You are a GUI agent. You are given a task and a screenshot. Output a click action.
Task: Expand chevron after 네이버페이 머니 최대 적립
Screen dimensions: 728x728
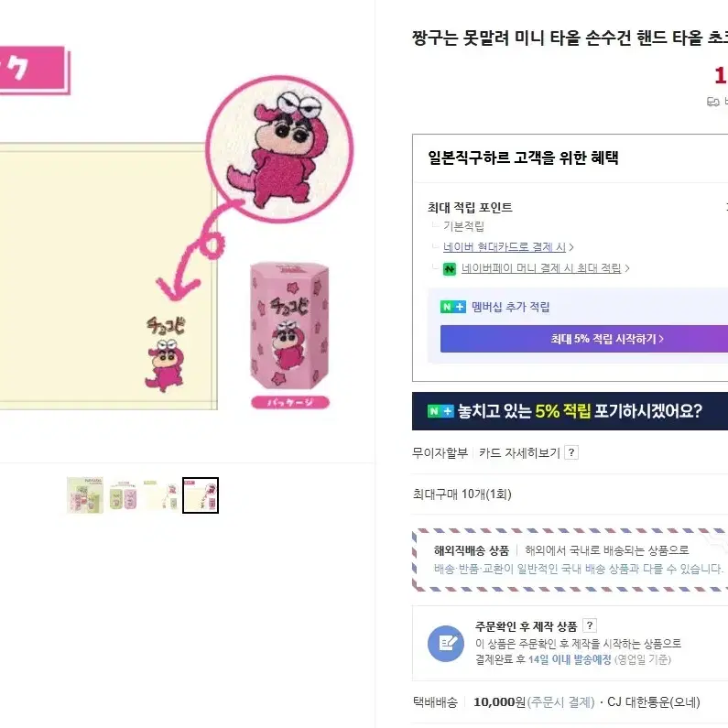[626, 268]
